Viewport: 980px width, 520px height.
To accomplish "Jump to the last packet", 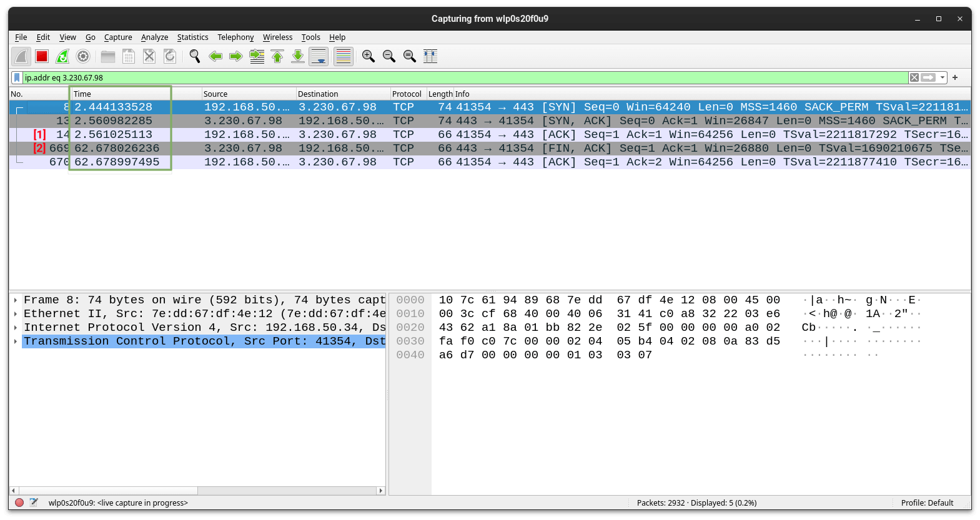I will [298, 56].
